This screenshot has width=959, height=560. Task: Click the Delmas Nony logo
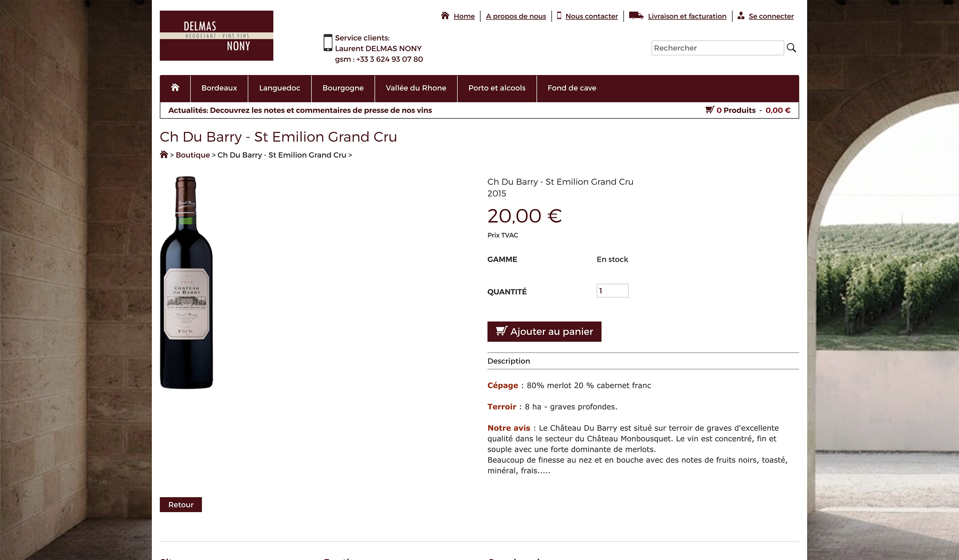216,36
